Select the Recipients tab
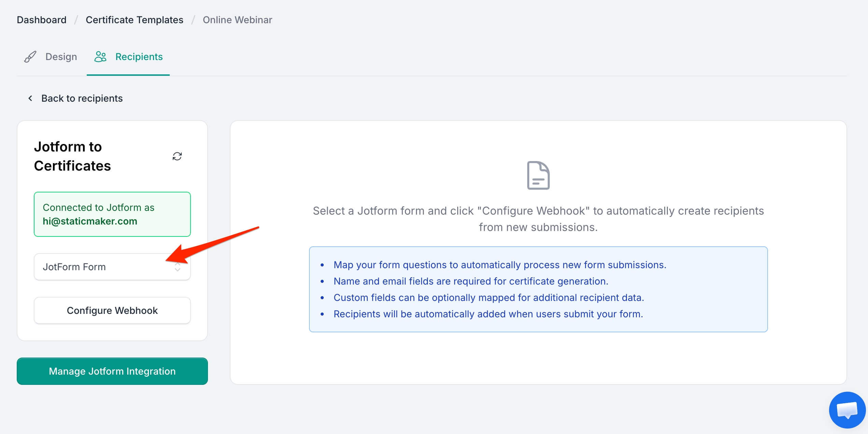Image resolution: width=868 pixels, height=434 pixels. tap(128, 57)
